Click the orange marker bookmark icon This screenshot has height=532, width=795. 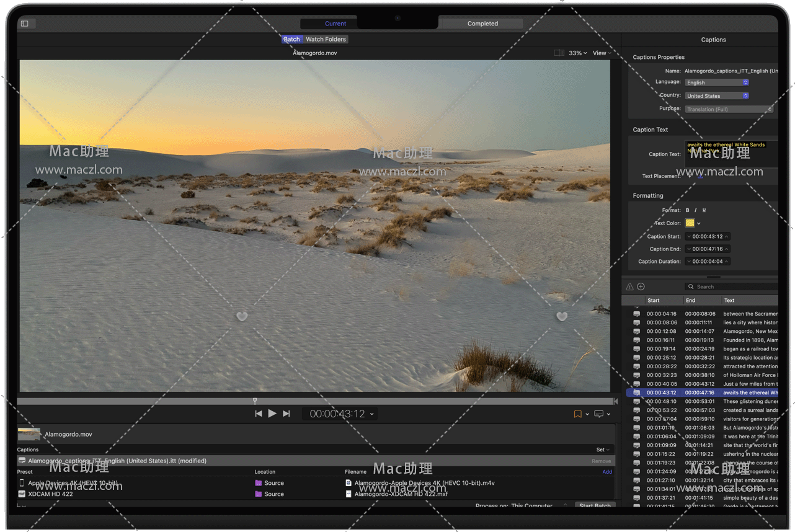[x=577, y=414]
